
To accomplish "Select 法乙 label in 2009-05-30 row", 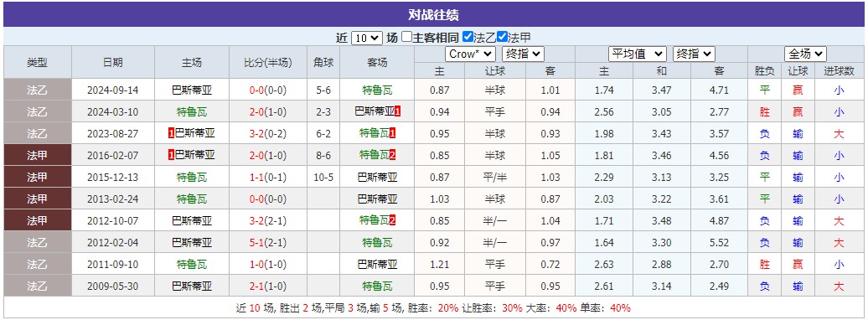I will [x=38, y=286].
